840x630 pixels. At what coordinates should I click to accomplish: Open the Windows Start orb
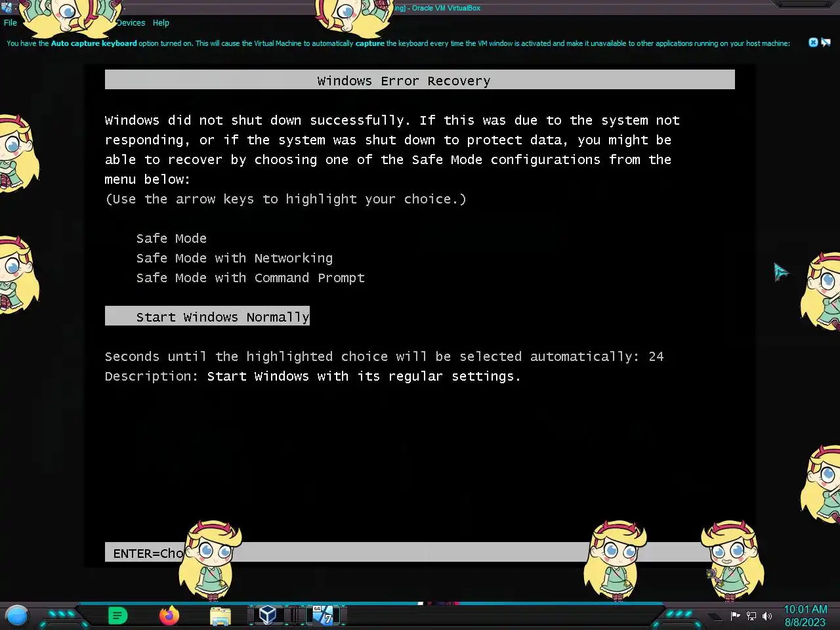click(16, 616)
